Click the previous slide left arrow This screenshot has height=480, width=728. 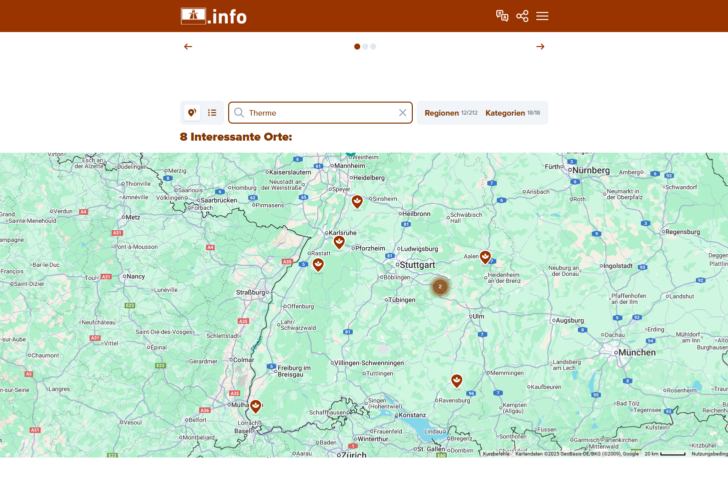[x=188, y=46]
